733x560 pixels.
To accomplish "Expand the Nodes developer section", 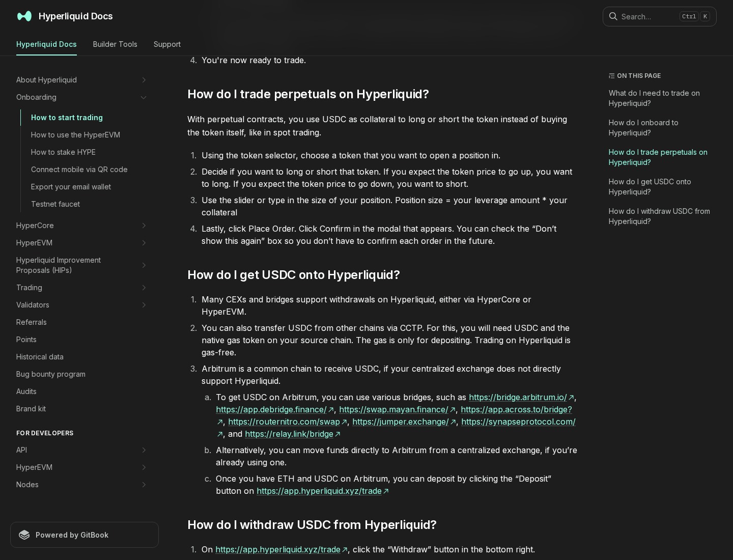I will 144,485.
